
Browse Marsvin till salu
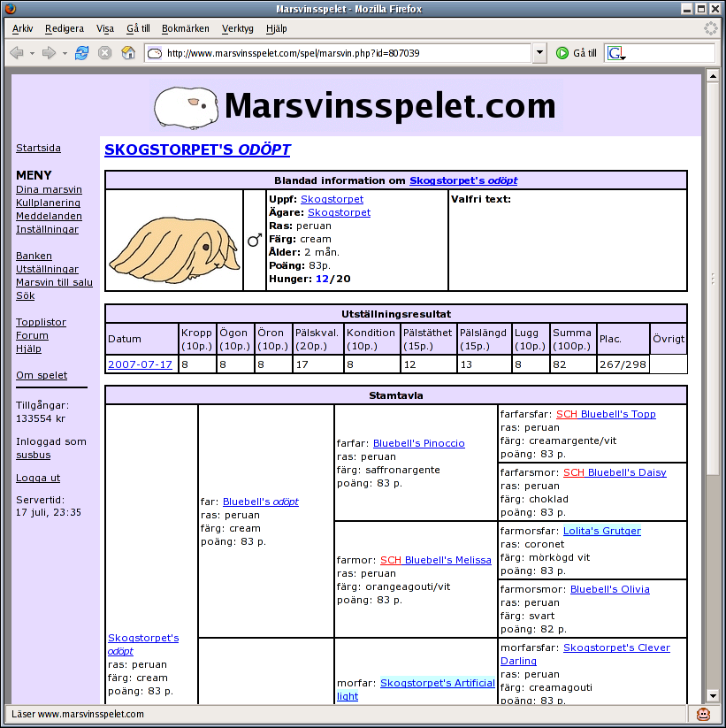coord(54,283)
